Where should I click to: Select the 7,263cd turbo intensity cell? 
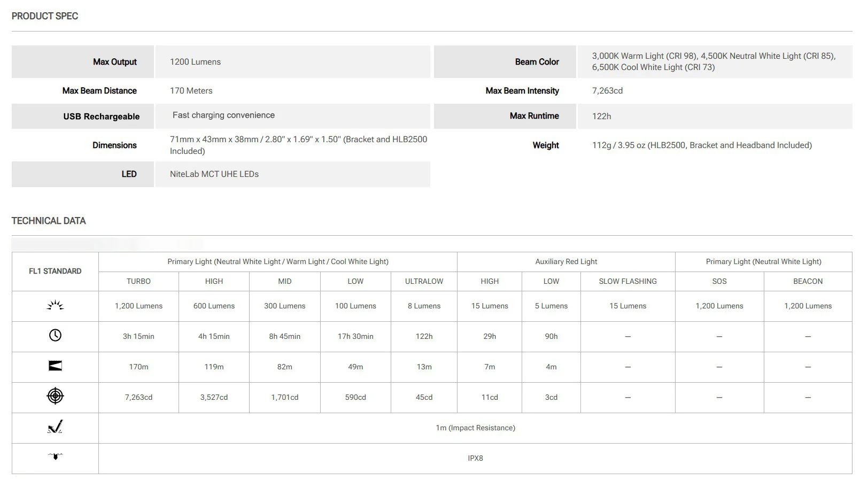(x=138, y=397)
